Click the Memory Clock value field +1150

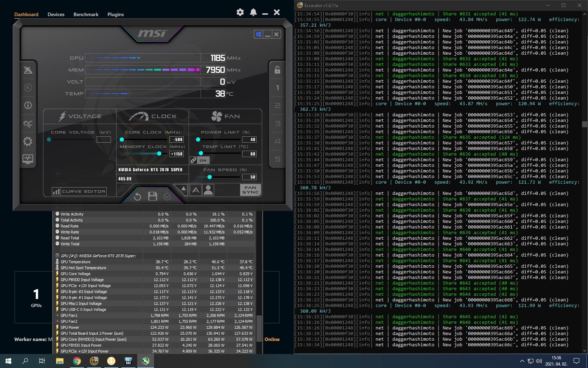pos(176,154)
